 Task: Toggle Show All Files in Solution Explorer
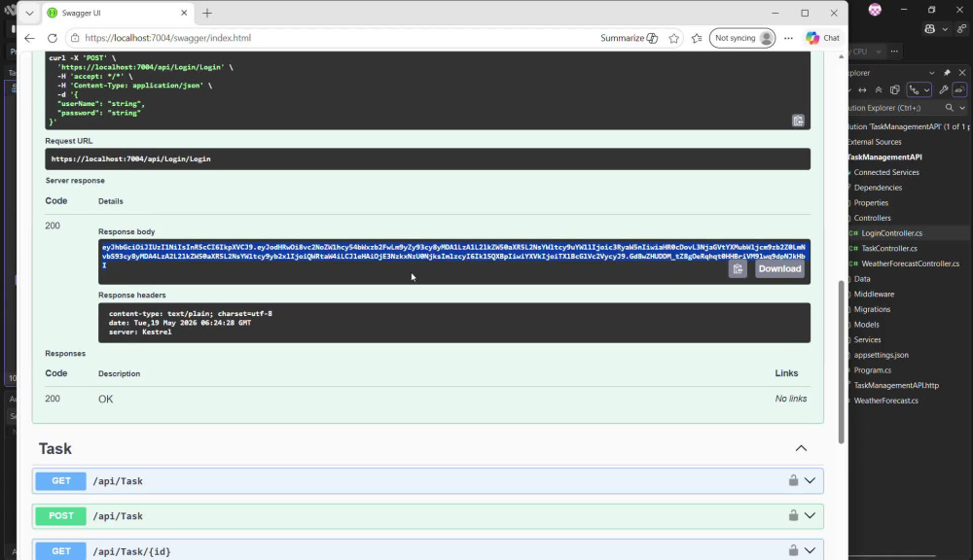(895, 89)
